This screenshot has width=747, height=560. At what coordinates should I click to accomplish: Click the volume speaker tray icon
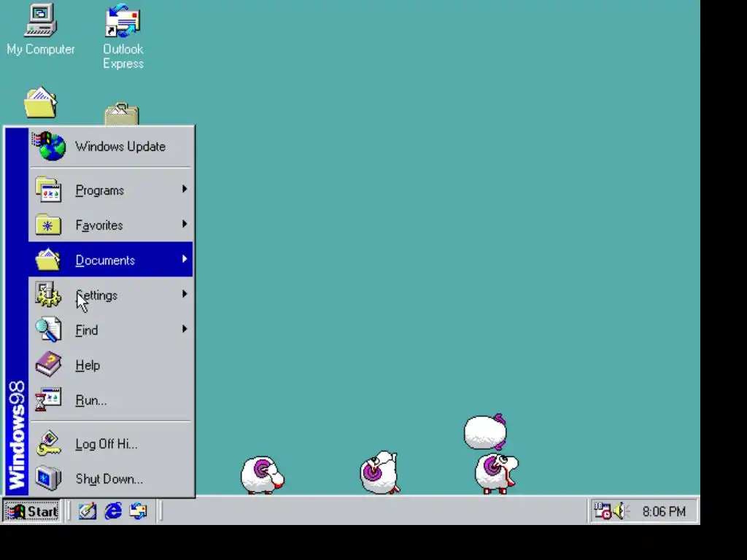pyautogui.click(x=619, y=511)
